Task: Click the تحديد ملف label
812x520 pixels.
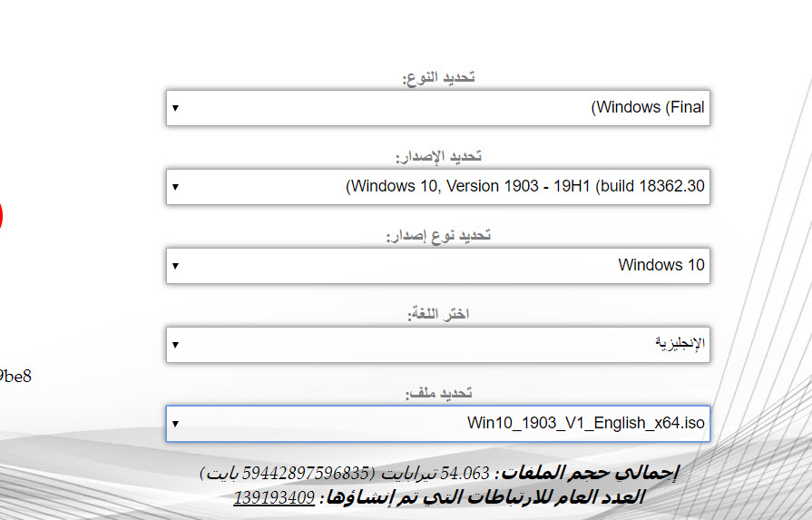Action: click(x=438, y=393)
